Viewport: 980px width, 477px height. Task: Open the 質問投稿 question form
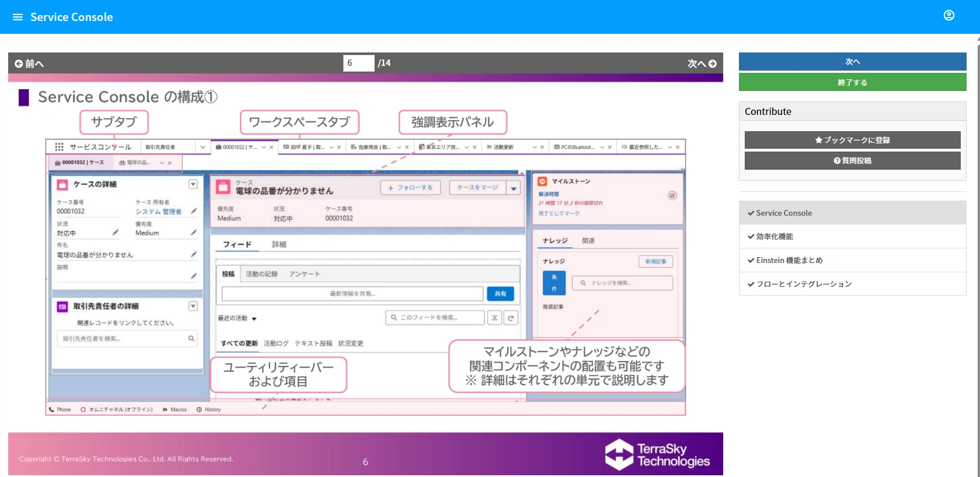[852, 161]
